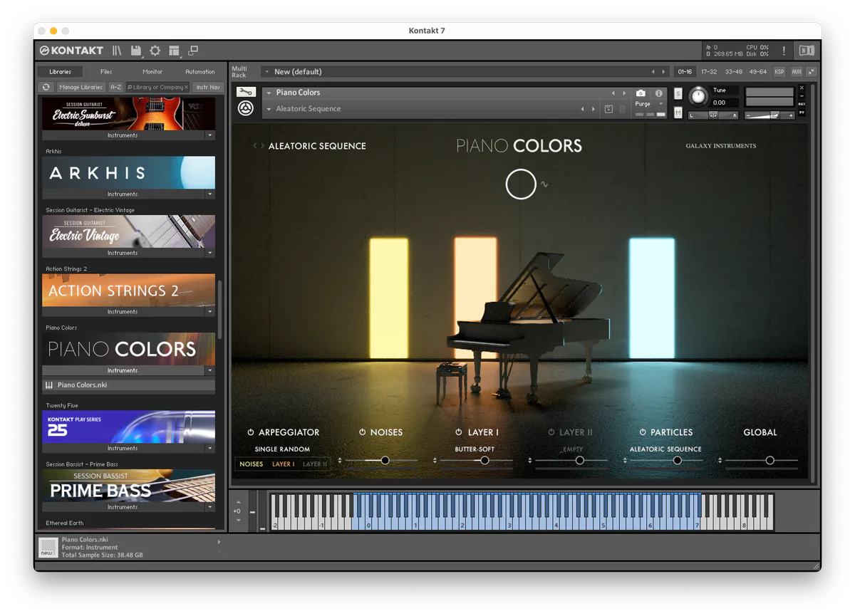Image resolution: width=855 pixels, height=616 pixels.
Task: Click the A-Z sort button
Action: pos(115,87)
